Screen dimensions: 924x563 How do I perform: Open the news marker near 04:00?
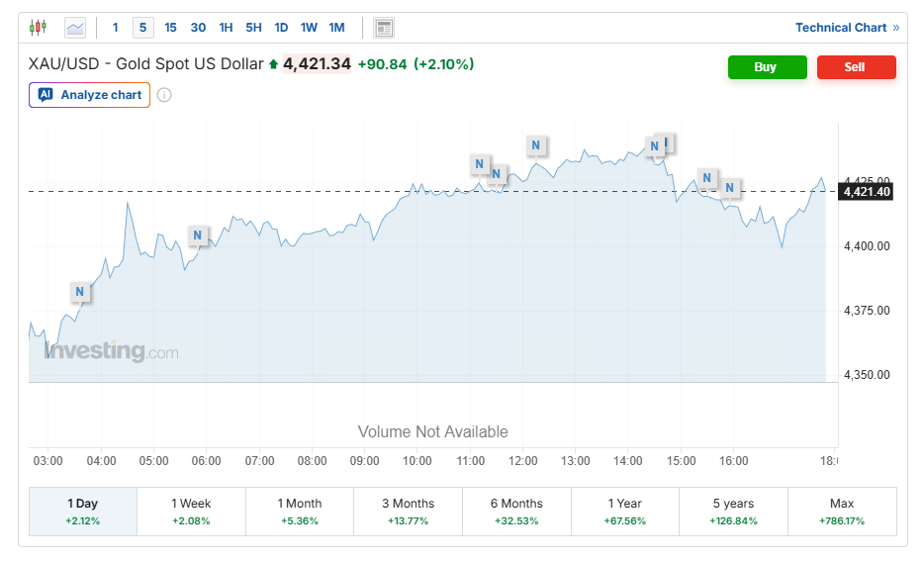pyautogui.click(x=80, y=292)
